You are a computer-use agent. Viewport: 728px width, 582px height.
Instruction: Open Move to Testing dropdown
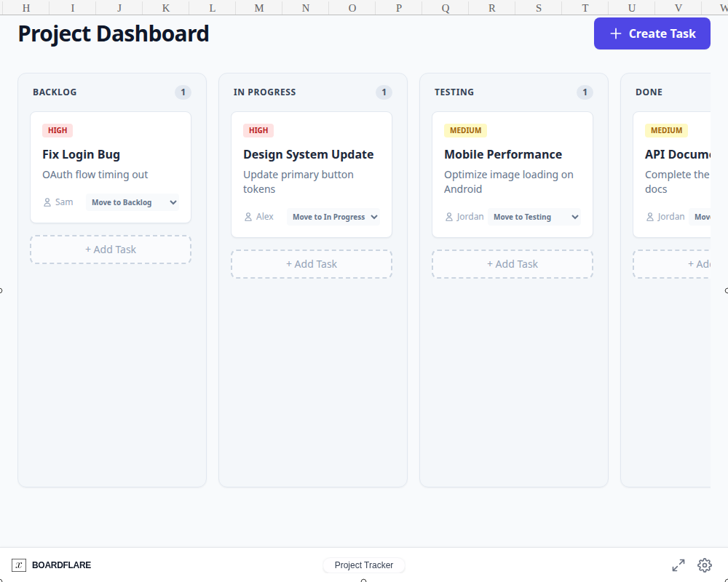(x=534, y=217)
